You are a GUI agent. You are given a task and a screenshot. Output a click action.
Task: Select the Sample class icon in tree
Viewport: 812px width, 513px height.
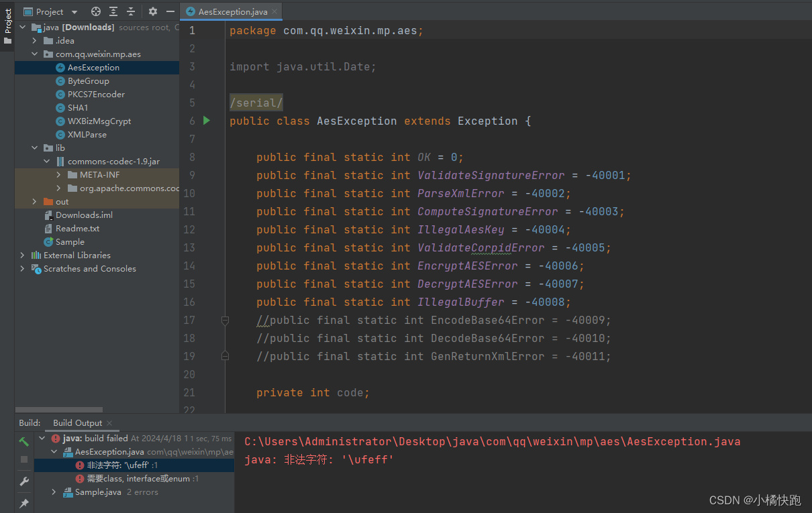(x=48, y=242)
